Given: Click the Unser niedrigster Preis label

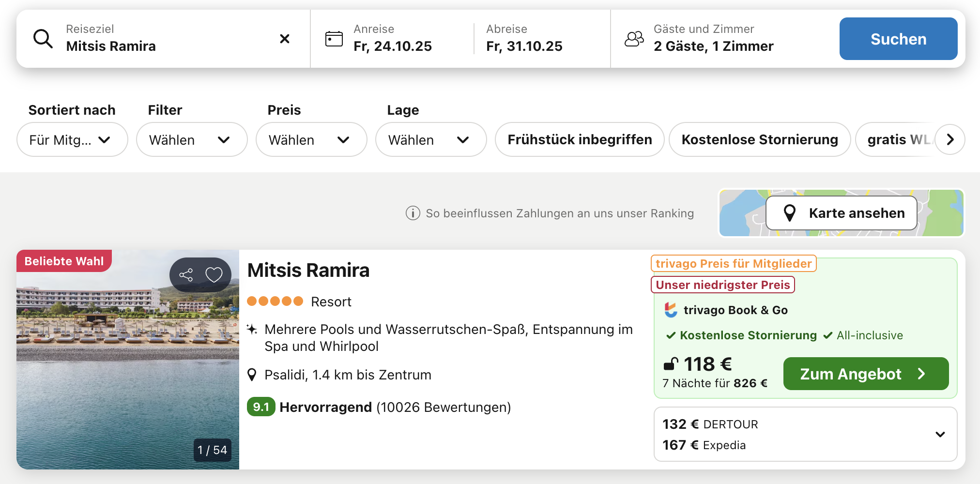Looking at the screenshot, I should coord(723,285).
